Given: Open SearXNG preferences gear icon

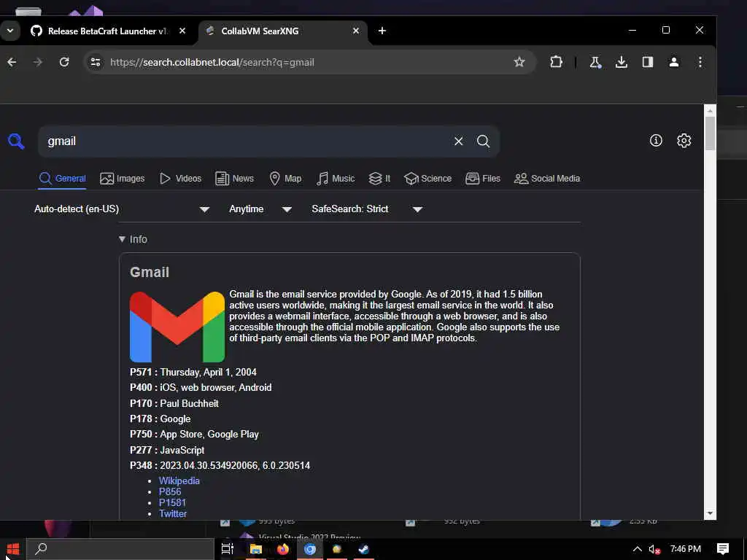Looking at the screenshot, I should pyautogui.click(x=684, y=141).
